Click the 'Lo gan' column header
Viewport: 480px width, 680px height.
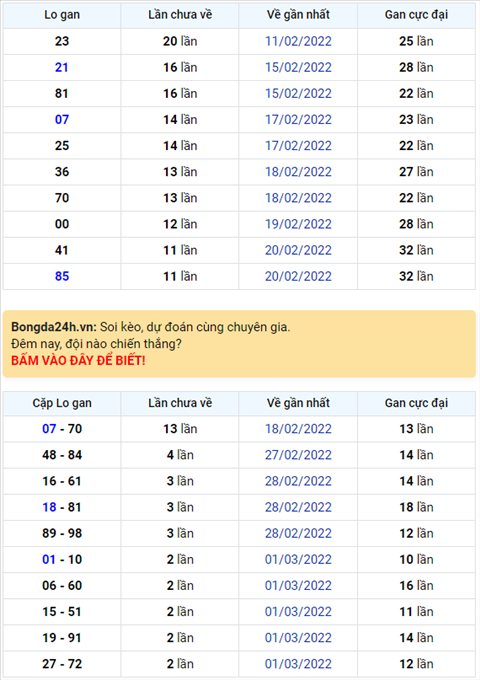[x=62, y=15]
